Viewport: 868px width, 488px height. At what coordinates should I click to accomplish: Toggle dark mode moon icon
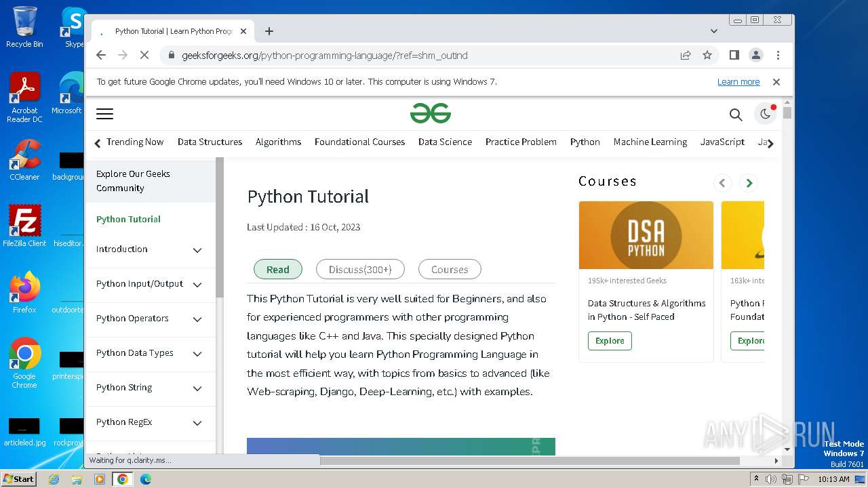[x=766, y=114]
